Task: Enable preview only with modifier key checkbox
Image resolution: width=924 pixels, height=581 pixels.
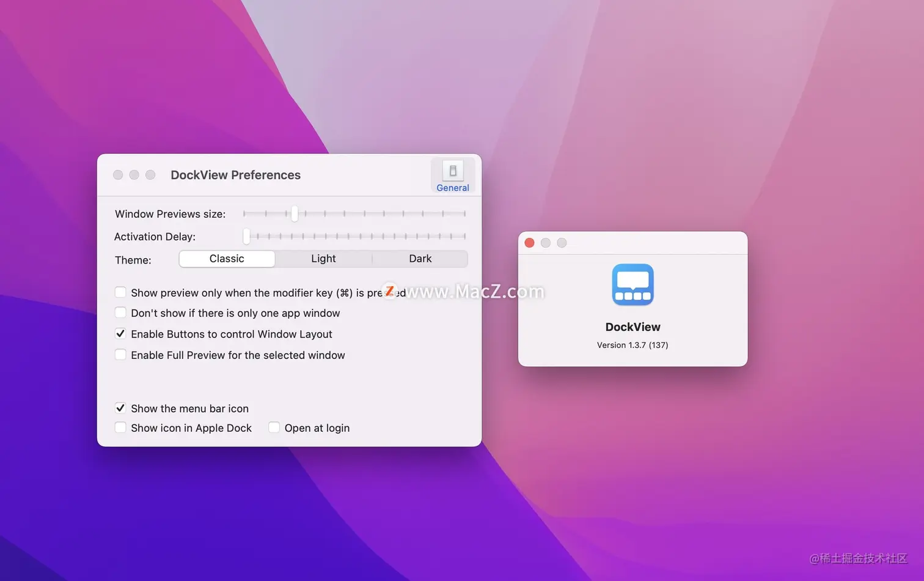Action: (x=120, y=292)
